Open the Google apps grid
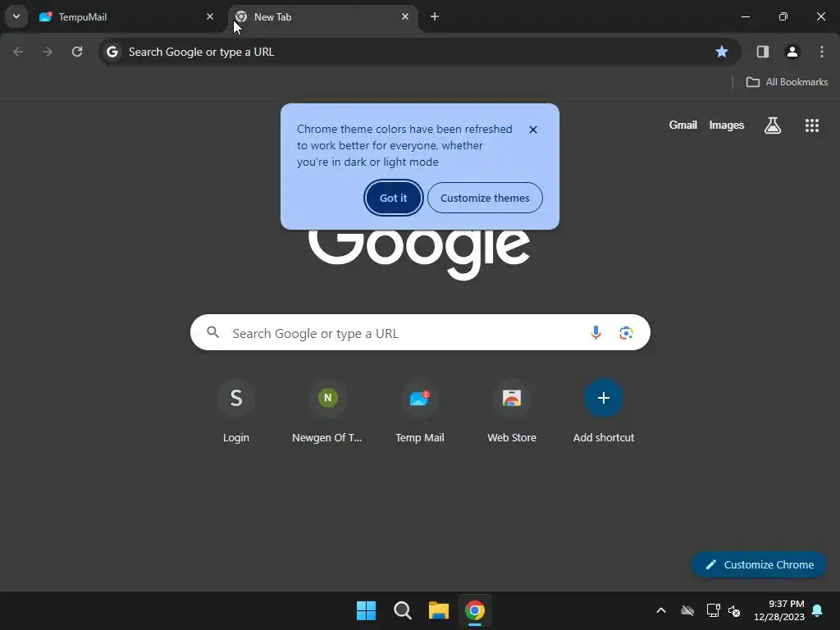Viewport: 840px width, 630px height. [x=811, y=126]
